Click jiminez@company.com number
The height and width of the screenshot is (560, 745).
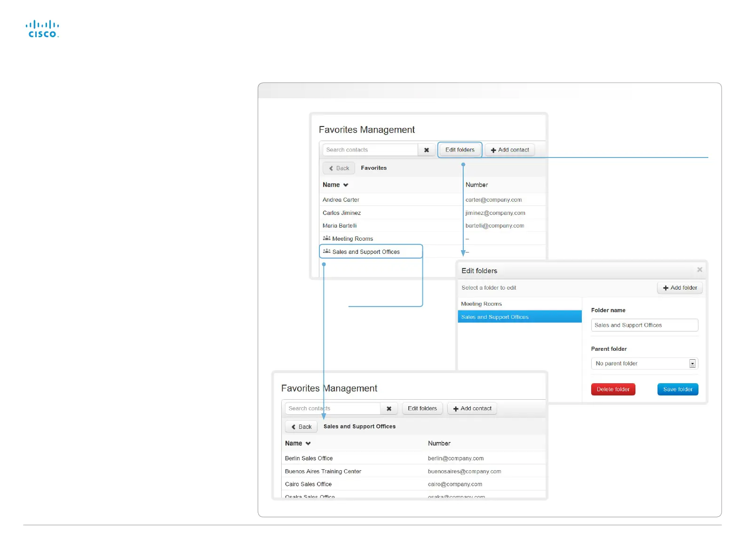click(495, 213)
